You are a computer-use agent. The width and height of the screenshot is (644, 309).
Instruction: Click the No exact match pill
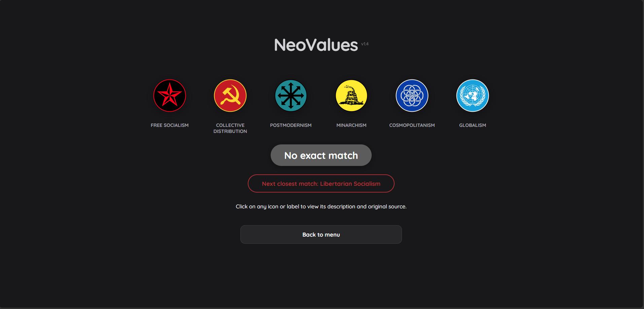tap(321, 155)
